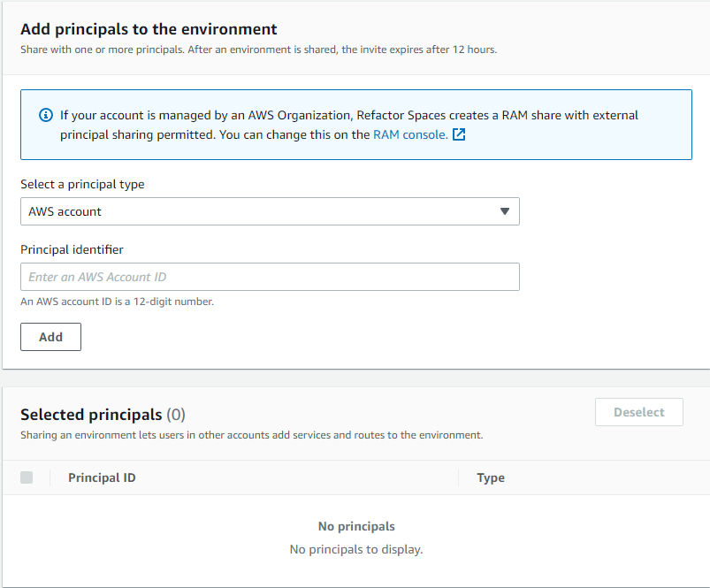Click the Deselect button
This screenshot has width=710, height=588.
click(x=638, y=412)
